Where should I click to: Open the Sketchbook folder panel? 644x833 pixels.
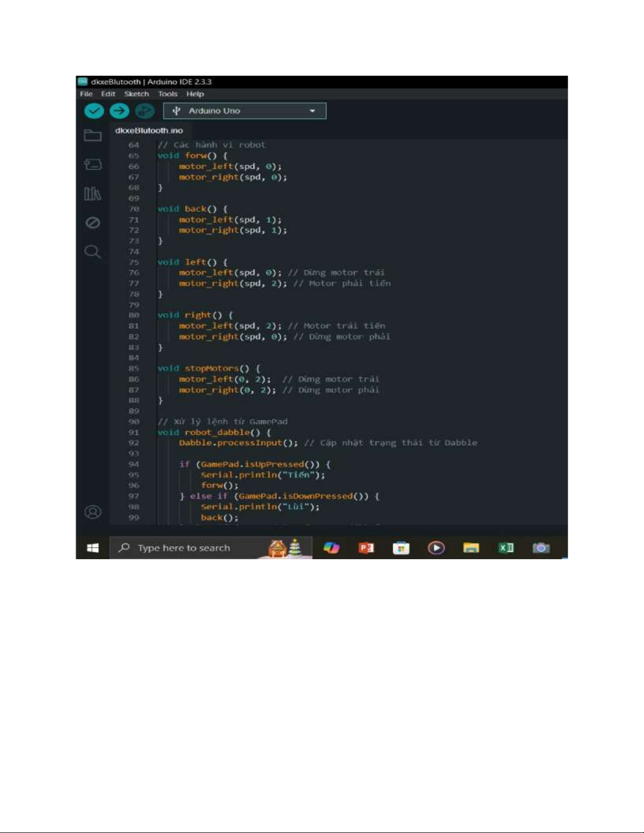(93, 136)
